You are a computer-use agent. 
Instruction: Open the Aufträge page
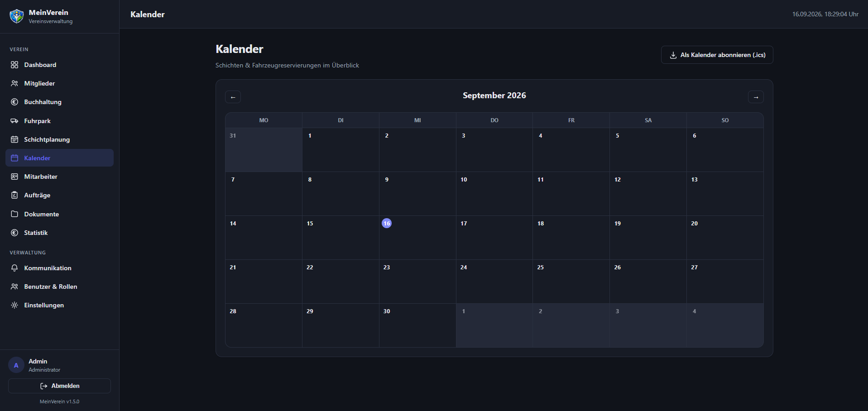click(x=59, y=195)
